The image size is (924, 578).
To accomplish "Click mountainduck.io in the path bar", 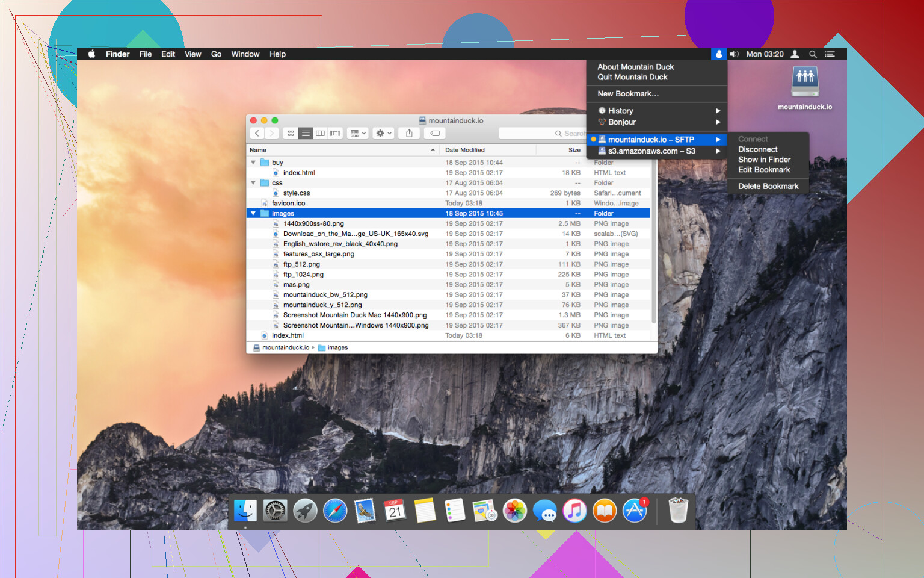I will coord(282,347).
